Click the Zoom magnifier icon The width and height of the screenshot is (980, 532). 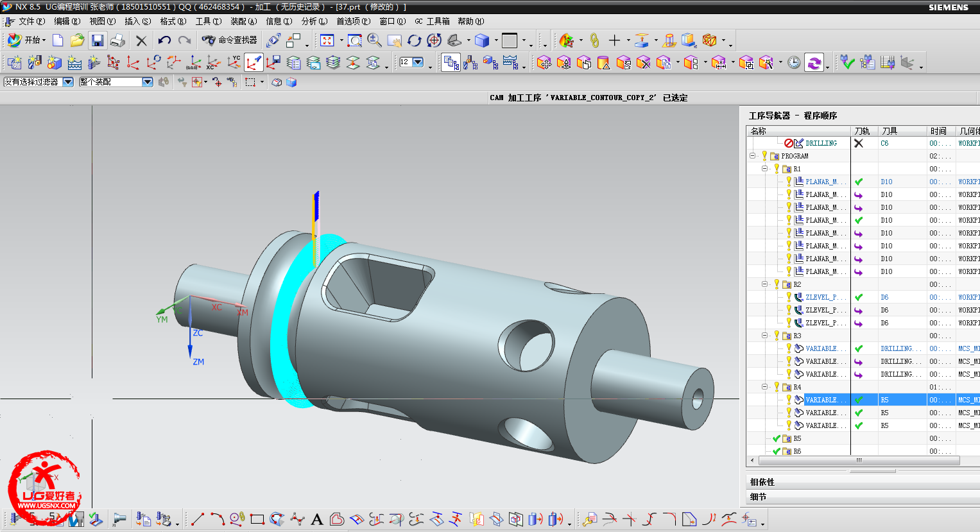[x=375, y=40]
